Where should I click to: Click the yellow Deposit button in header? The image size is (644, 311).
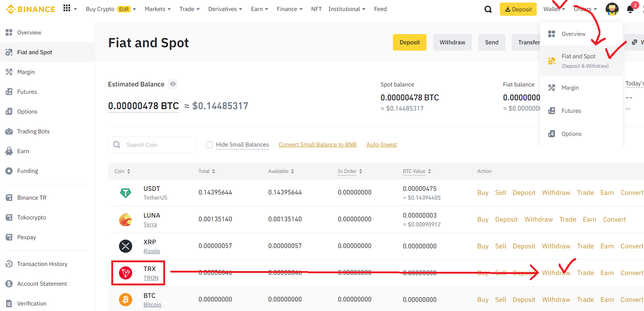coord(518,9)
